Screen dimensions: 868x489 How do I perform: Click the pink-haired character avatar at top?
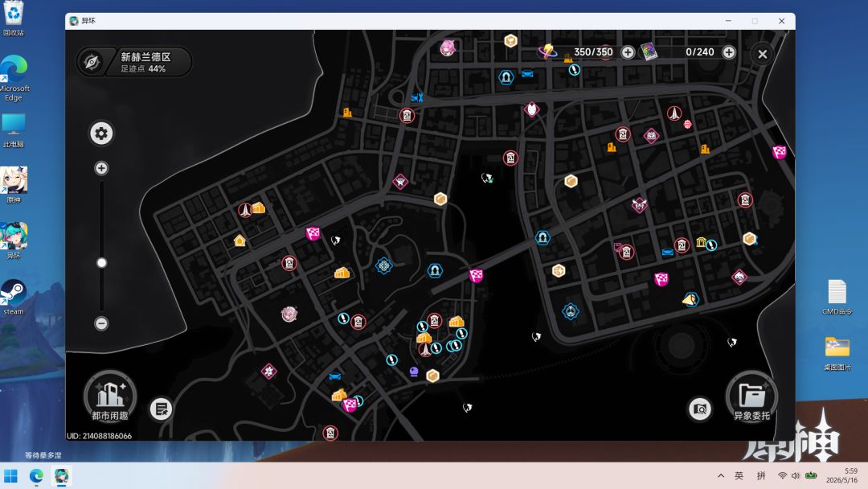tap(448, 47)
